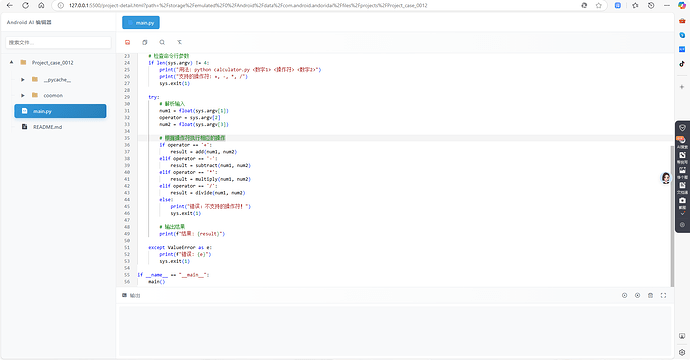Click the site info icon in address bar
This screenshot has height=360, width=690.
click(61, 5)
